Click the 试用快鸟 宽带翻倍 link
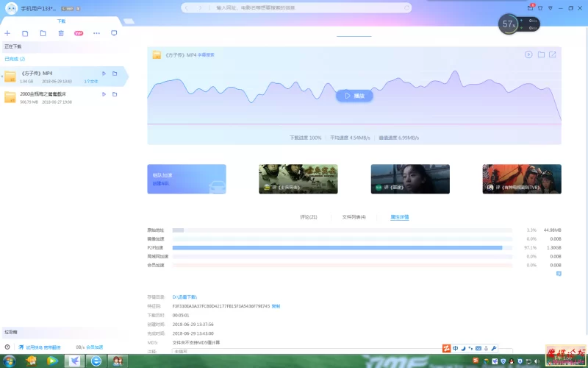Viewport: 588px width, 368px height. 43,347
